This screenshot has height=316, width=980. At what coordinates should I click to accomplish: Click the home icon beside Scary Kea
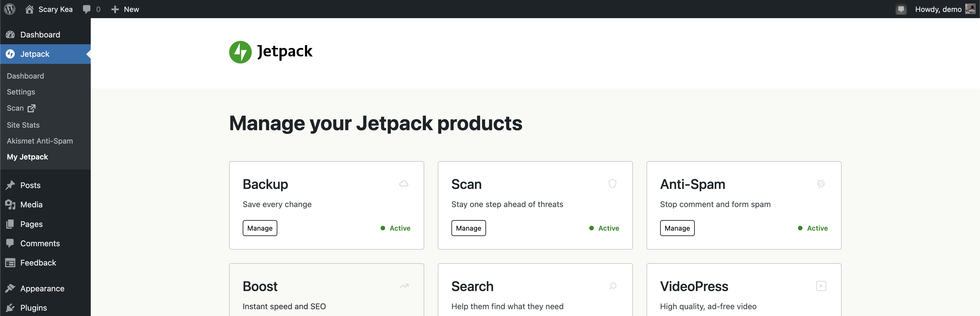click(x=29, y=9)
